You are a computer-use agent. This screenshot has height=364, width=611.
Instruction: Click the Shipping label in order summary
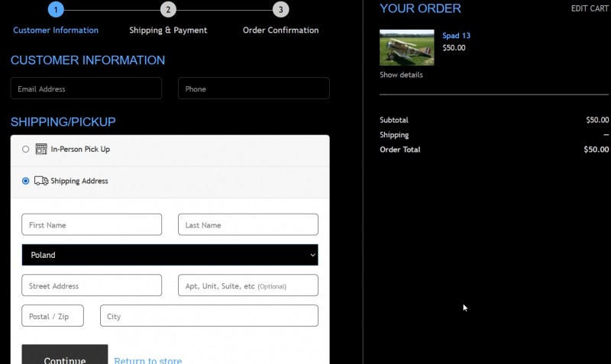(x=394, y=135)
